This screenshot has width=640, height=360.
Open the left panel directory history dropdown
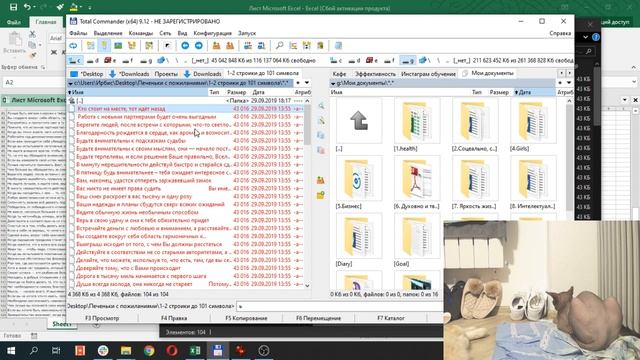[307, 83]
